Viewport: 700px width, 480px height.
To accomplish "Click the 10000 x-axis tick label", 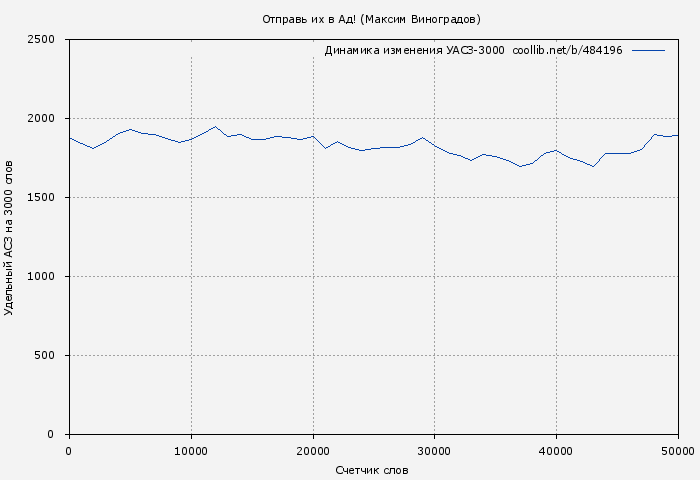I will [190, 451].
